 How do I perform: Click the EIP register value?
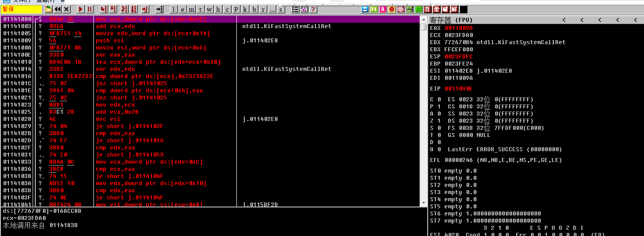click(459, 88)
